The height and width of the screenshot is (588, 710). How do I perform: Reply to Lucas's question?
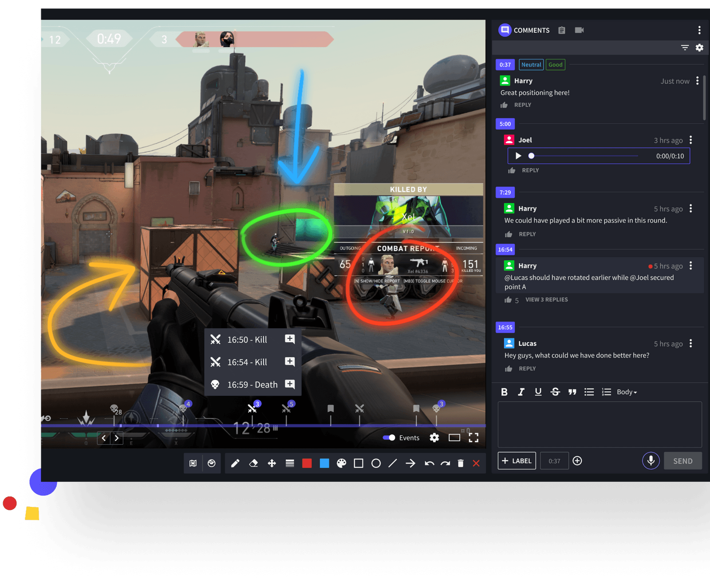click(x=527, y=368)
